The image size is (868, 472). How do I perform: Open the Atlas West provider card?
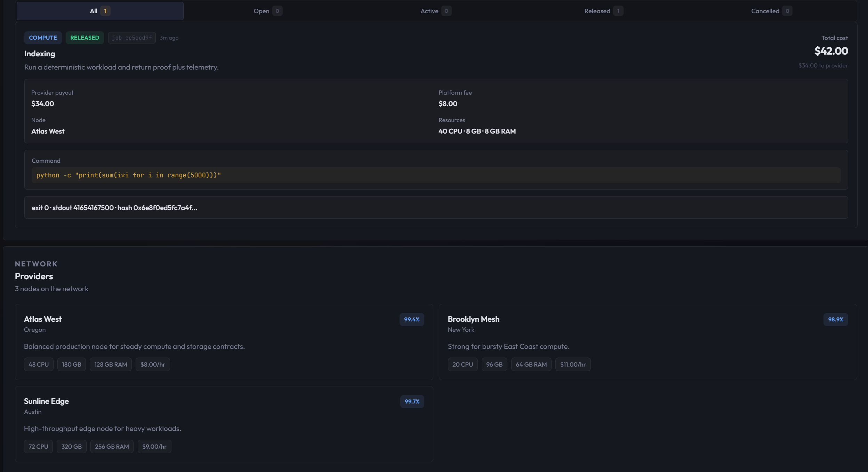pos(224,342)
